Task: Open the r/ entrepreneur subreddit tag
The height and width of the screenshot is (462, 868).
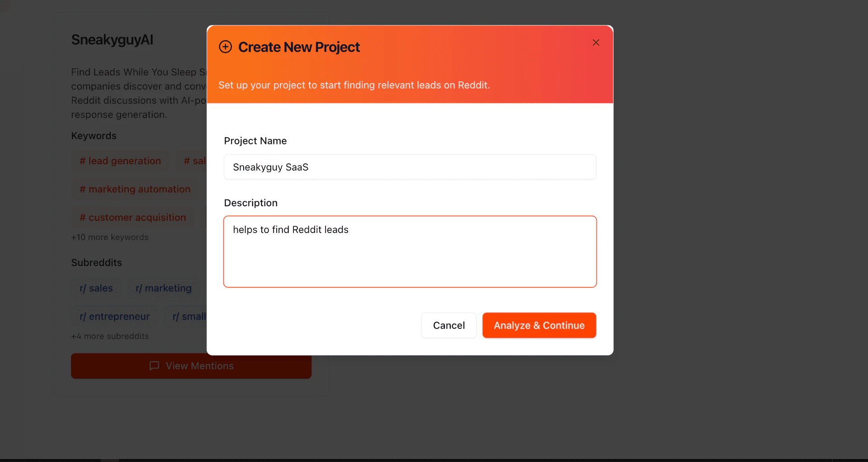Action: click(115, 317)
